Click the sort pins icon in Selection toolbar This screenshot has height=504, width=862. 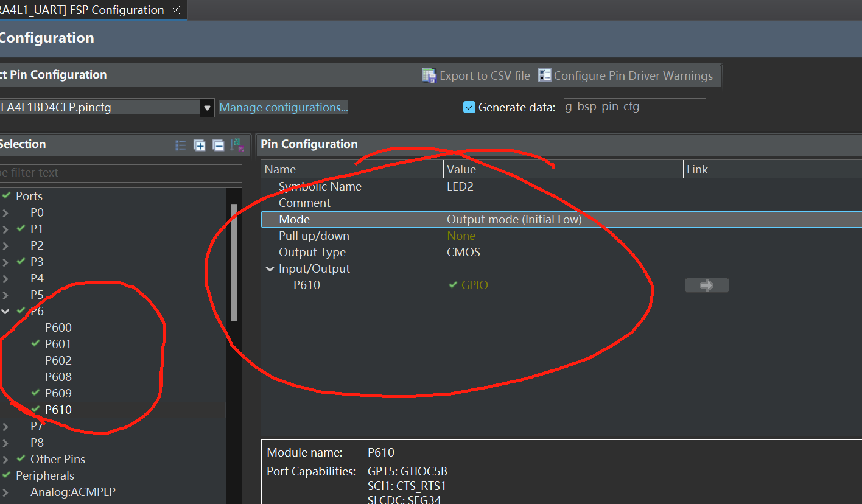[x=237, y=144]
